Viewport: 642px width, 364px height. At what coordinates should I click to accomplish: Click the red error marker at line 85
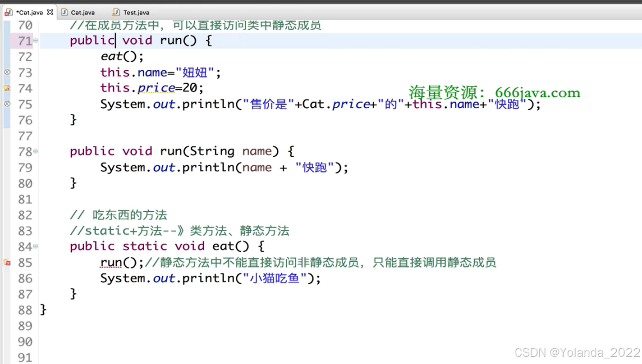click(7, 262)
